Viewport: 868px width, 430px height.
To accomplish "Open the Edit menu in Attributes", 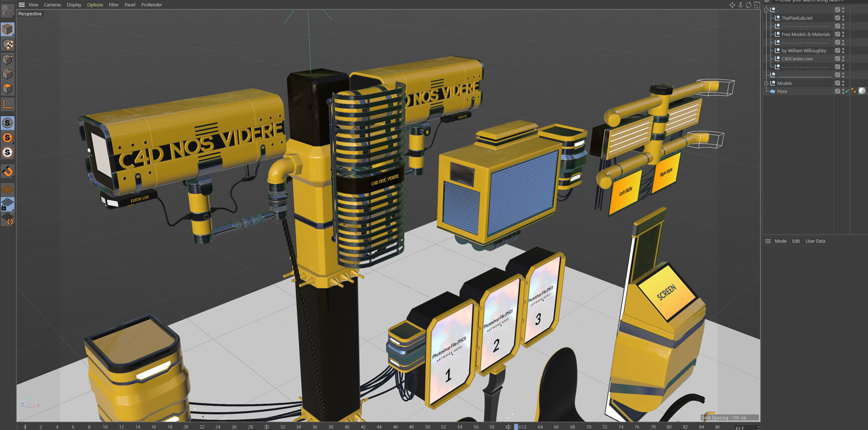I will 796,241.
